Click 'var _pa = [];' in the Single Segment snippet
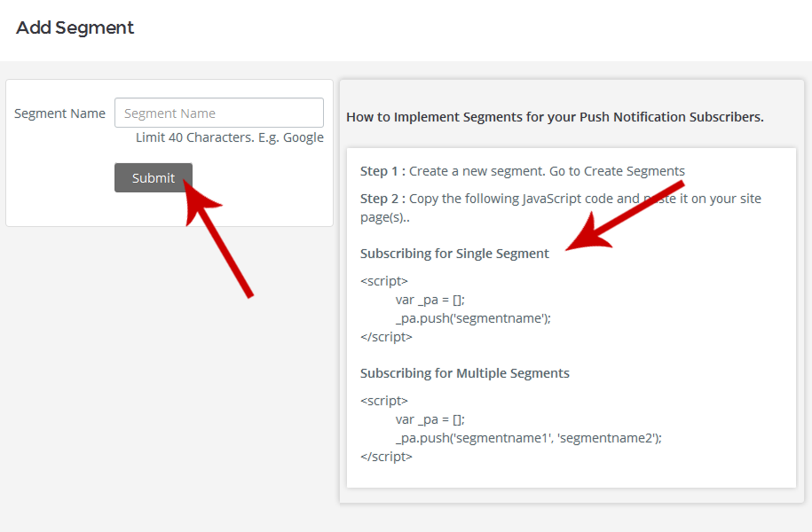The width and height of the screenshot is (812, 532). [430, 301]
